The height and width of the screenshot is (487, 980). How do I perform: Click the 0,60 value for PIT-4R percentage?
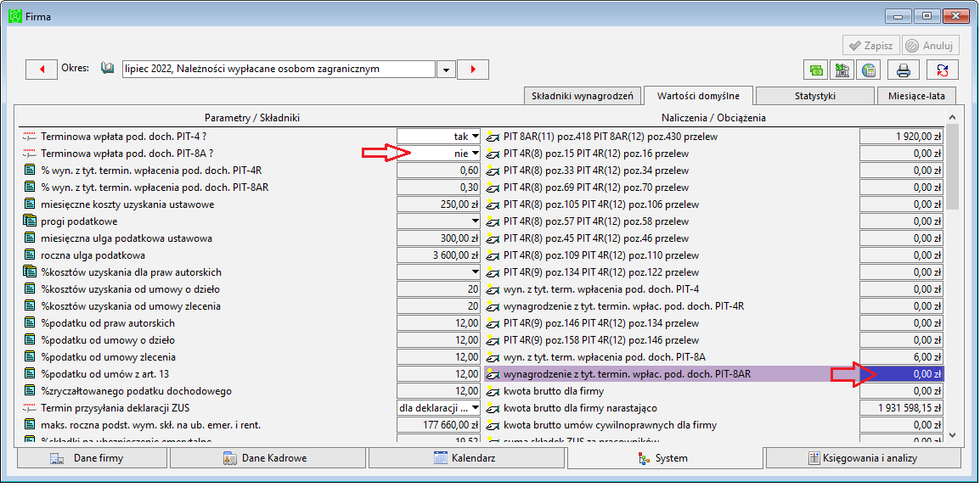[x=439, y=170]
